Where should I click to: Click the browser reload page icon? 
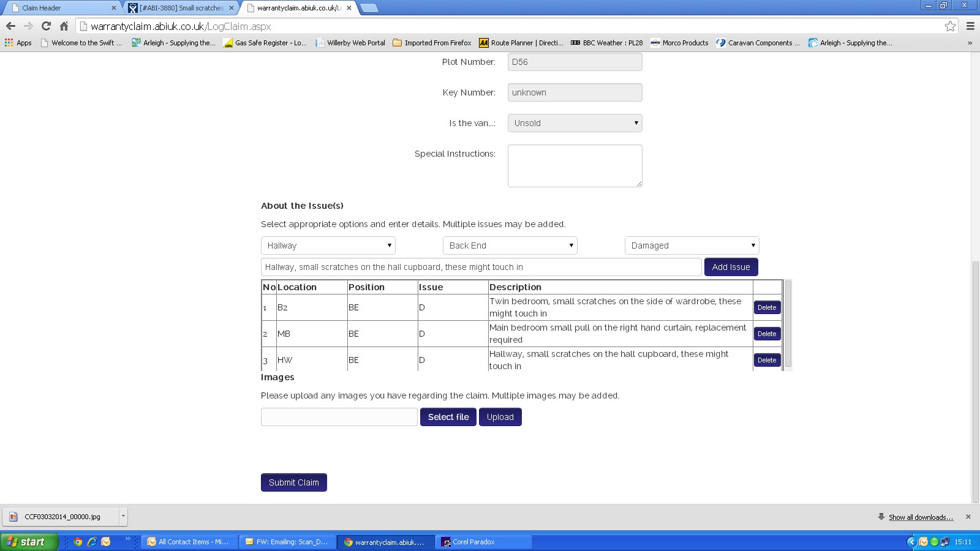coord(46,26)
